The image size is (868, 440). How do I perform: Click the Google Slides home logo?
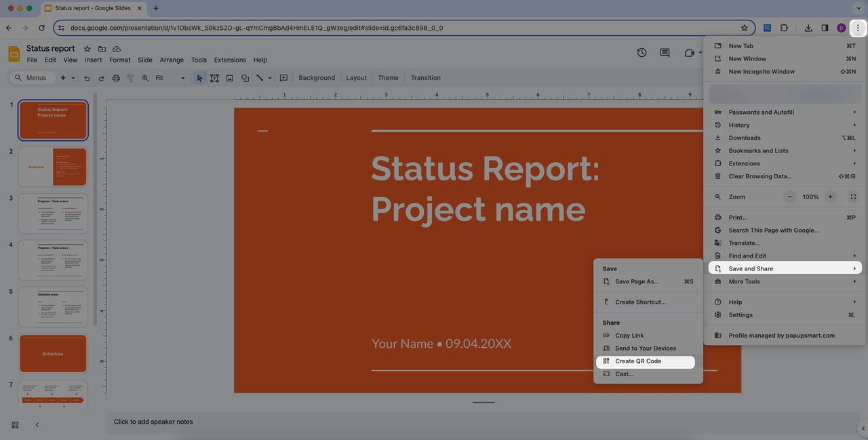pos(14,54)
